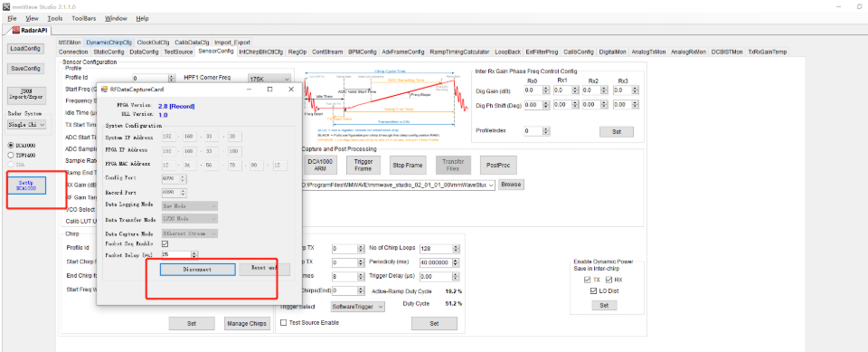The image size is (868, 352).
Task: Open the File menu
Action: [x=13, y=18]
